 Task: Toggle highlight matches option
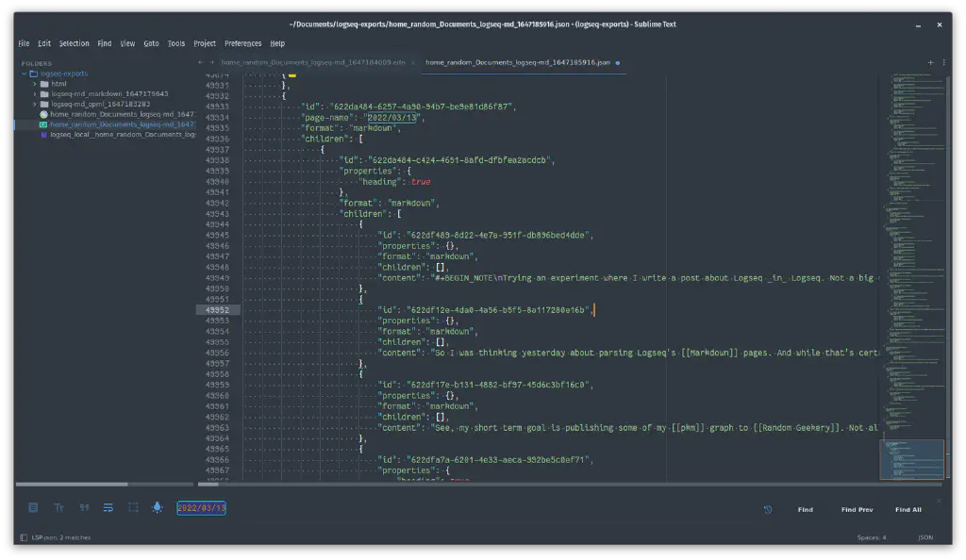pyautogui.click(x=157, y=508)
